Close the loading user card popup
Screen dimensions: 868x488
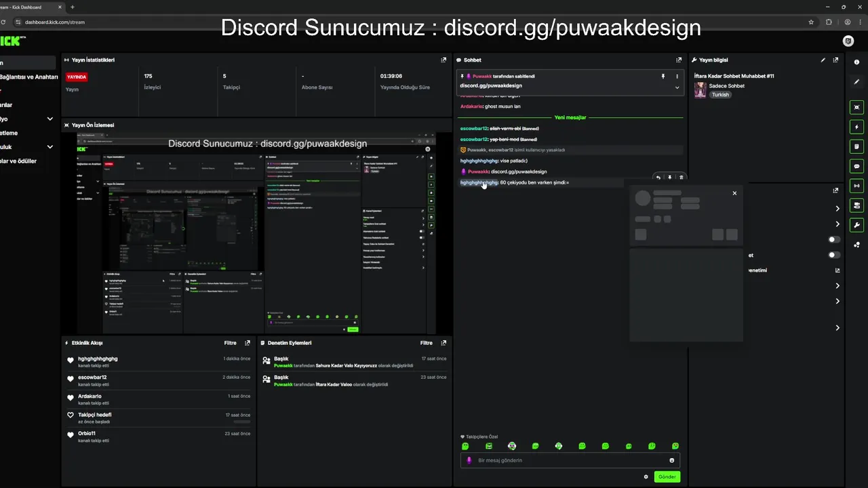click(734, 193)
